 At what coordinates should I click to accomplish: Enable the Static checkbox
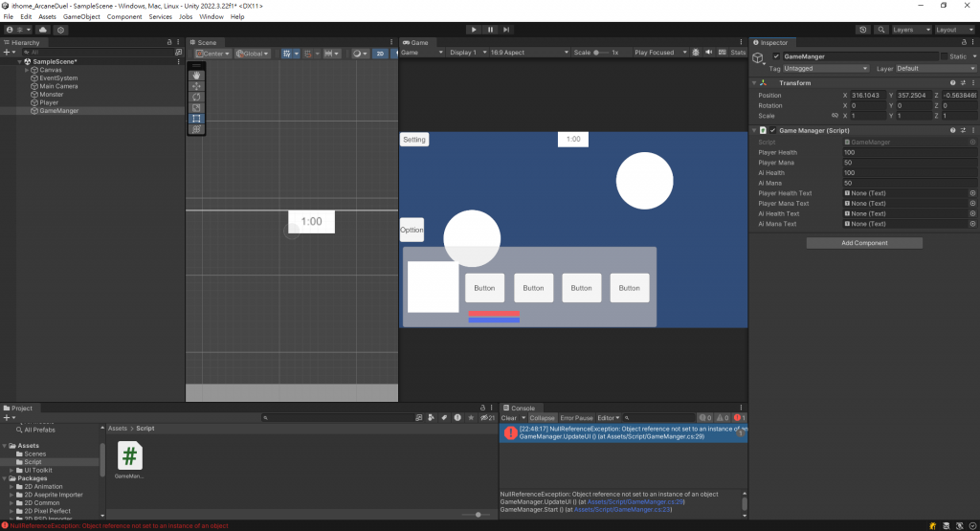(944, 56)
